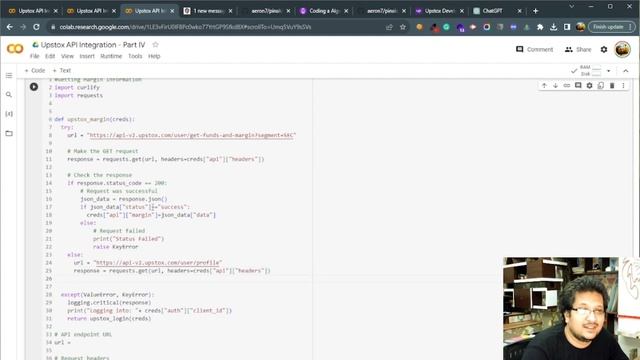Star the Upstox API Integration notebook
Image resolution: width=640 pixels, height=360 pixels.
click(x=155, y=44)
